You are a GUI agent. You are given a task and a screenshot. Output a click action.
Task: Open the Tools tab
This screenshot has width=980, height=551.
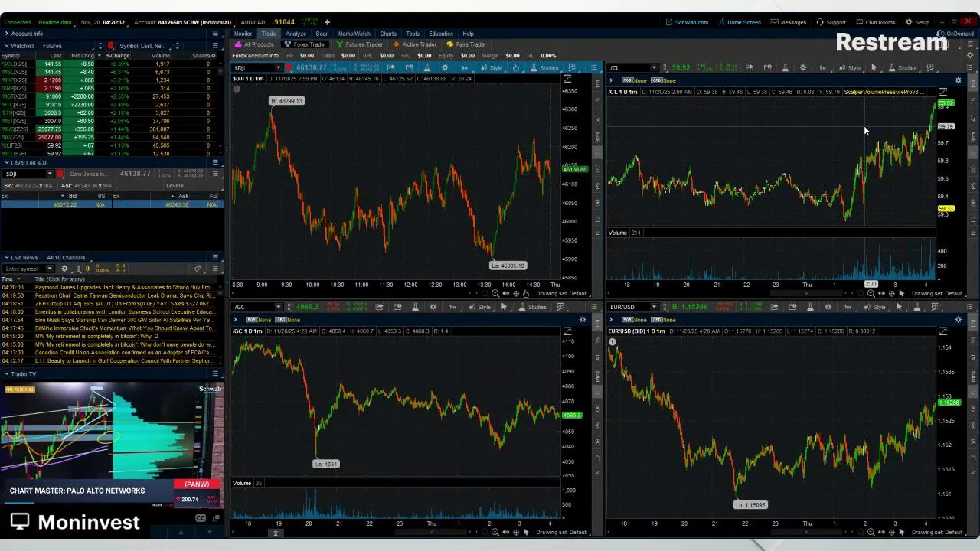[413, 34]
